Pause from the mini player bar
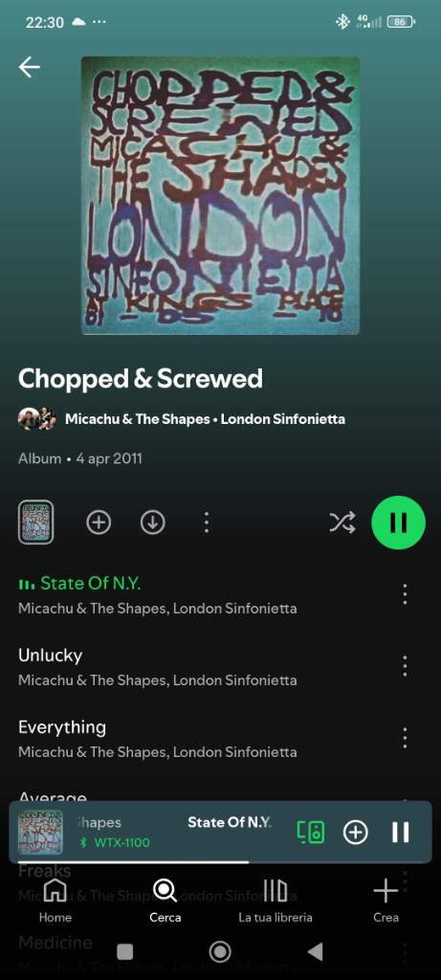The width and height of the screenshot is (441, 980). tap(401, 832)
